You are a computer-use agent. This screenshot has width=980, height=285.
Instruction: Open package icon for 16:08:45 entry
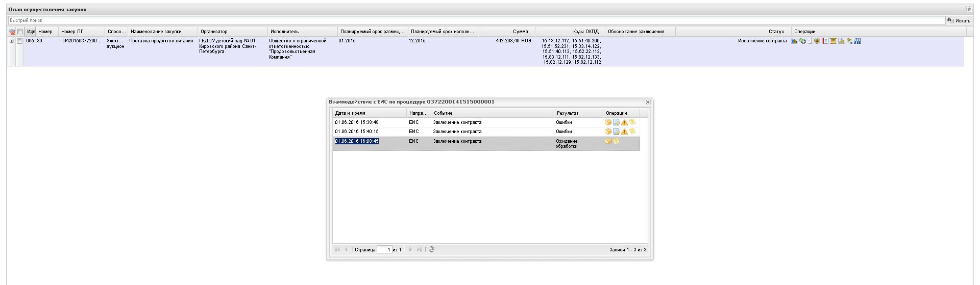tap(608, 141)
